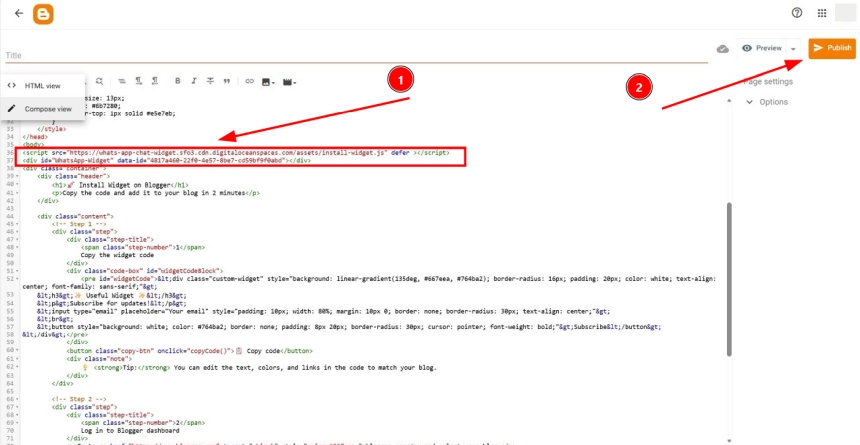
Task: Click the div class="content" line
Action: coord(75,216)
